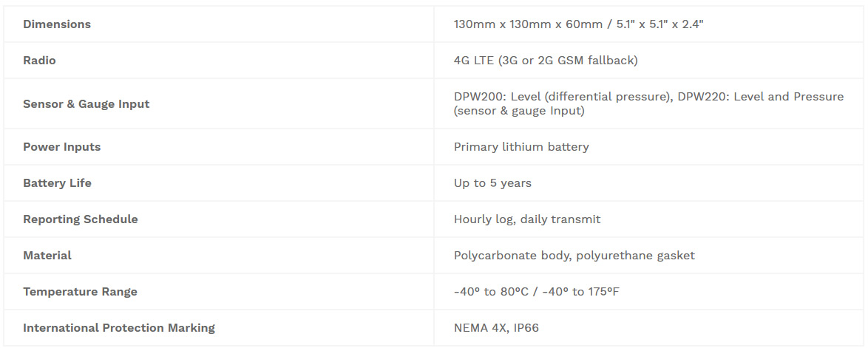Image resolution: width=868 pixels, height=348 pixels.
Task: Select the Hourly log, daily transmit text
Action: tap(527, 219)
